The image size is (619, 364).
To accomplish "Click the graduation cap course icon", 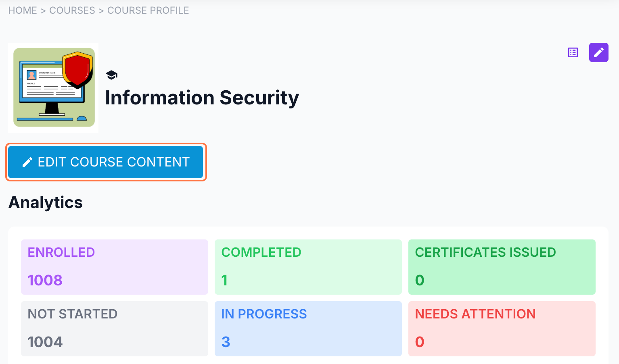I will pos(111,75).
